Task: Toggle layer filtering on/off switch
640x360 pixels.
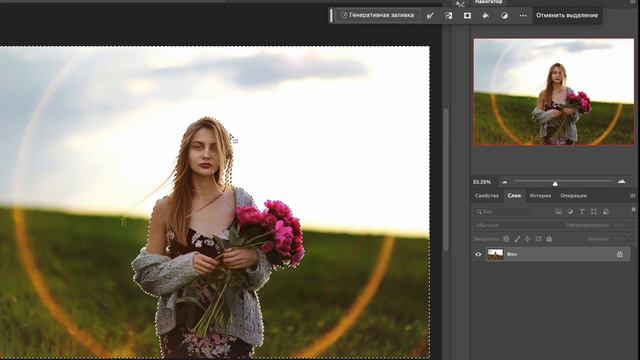Action: [633, 211]
